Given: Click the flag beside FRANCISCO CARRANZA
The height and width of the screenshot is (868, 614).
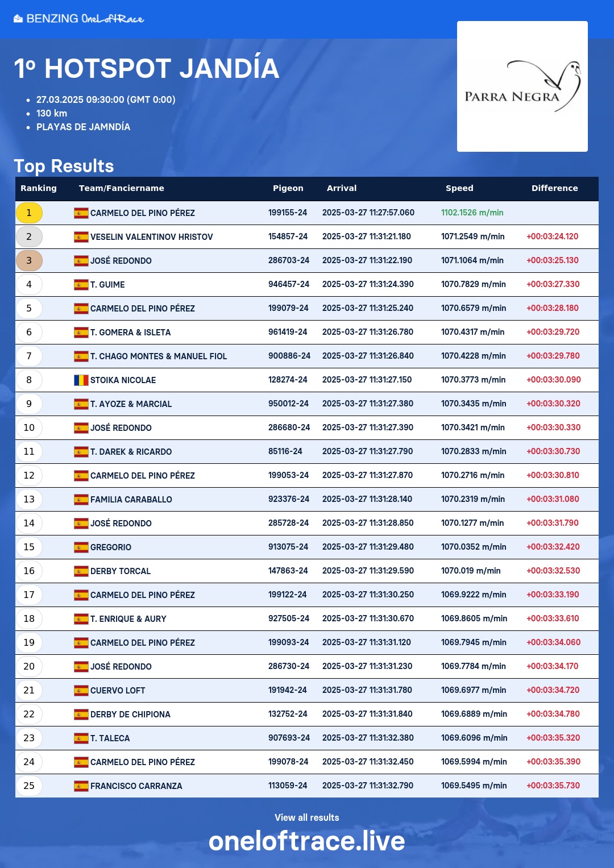Looking at the screenshot, I should click(81, 786).
